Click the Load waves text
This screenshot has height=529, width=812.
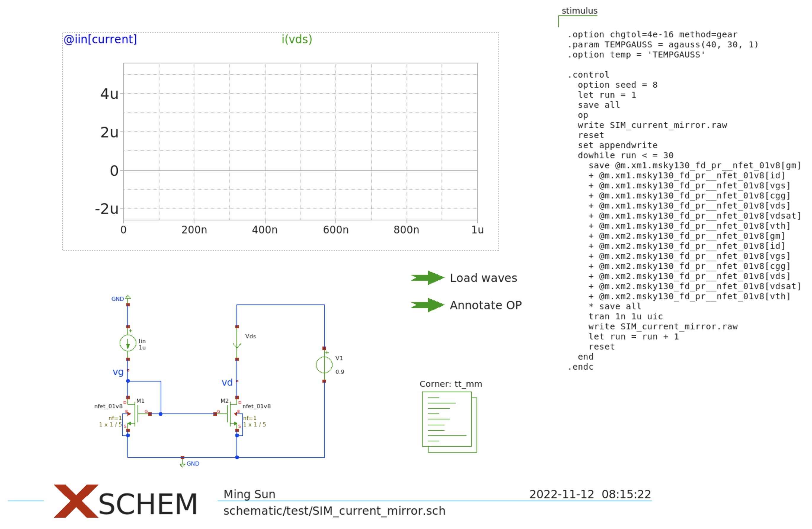point(483,278)
